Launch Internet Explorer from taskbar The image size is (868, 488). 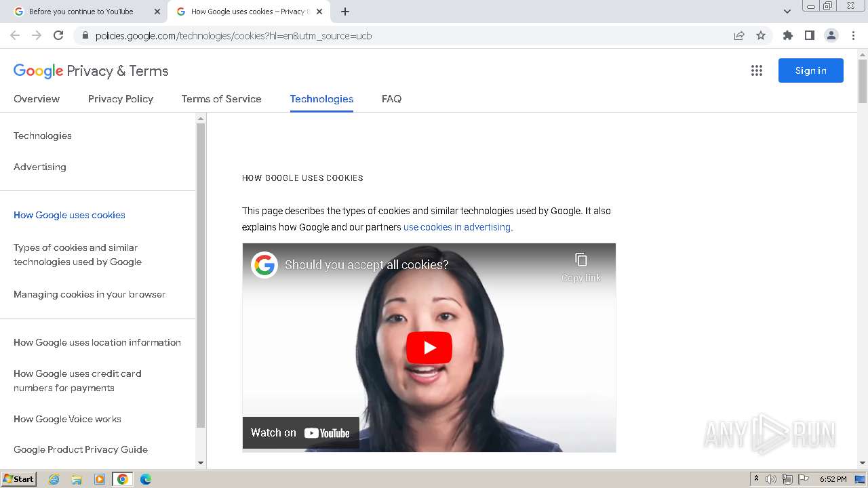(54, 479)
